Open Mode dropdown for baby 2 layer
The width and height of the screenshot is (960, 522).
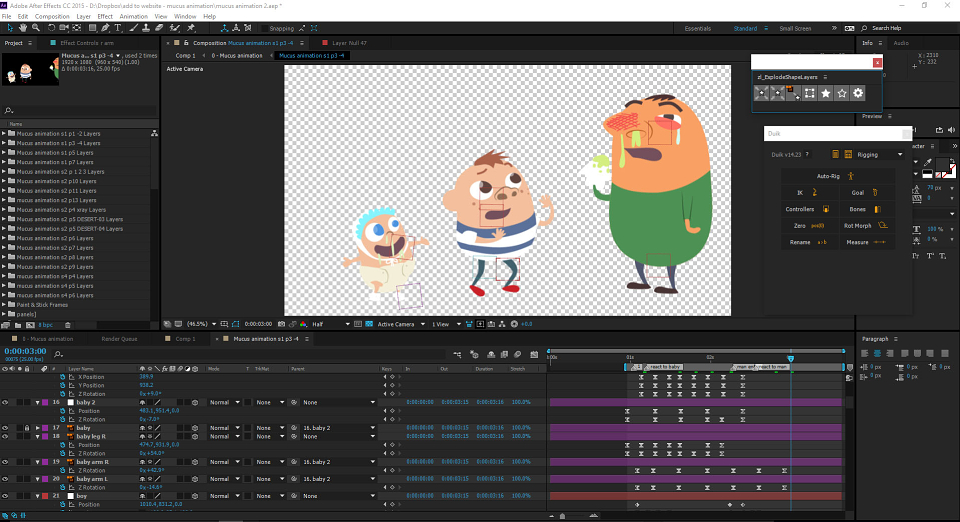tap(224, 403)
